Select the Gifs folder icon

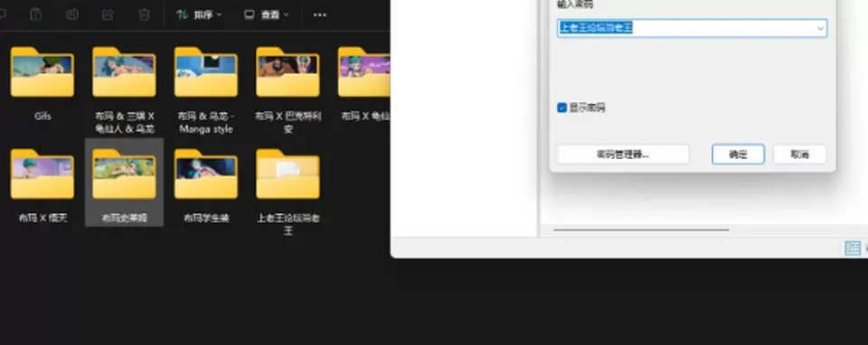point(42,72)
